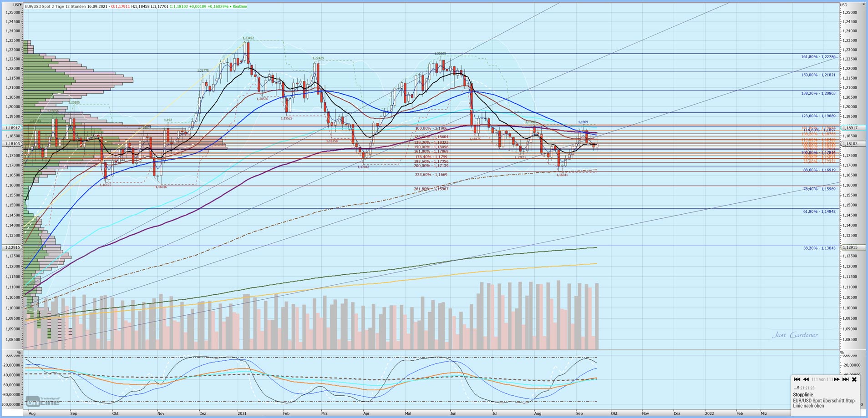Jump to last alert in popup
Screen dimensions: 868x418
click(845, 379)
